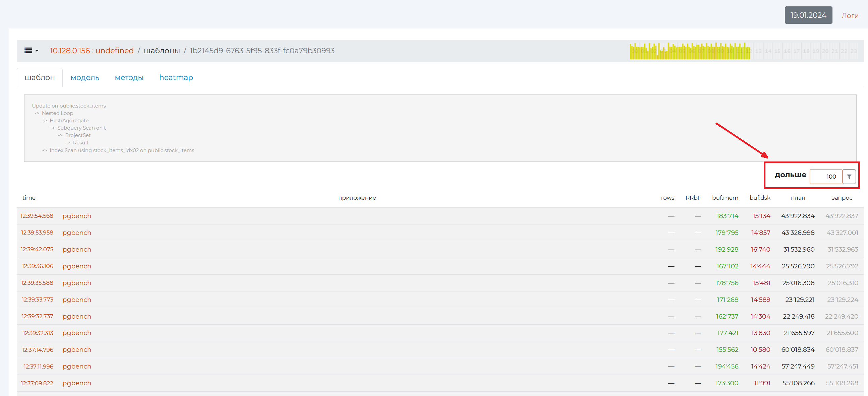Open the heatmap tab
The height and width of the screenshot is (396, 868).
pos(176,77)
